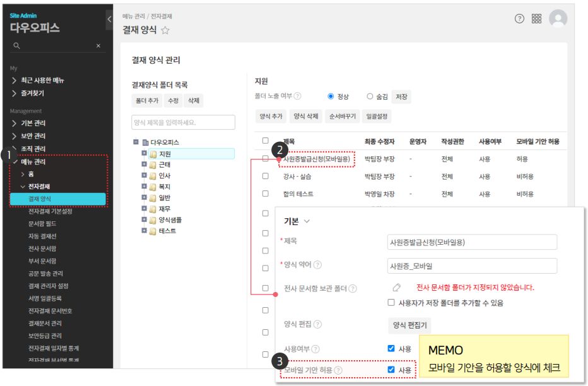Collapse the 기본 section dropdown arrow

(x=307, y=221)
